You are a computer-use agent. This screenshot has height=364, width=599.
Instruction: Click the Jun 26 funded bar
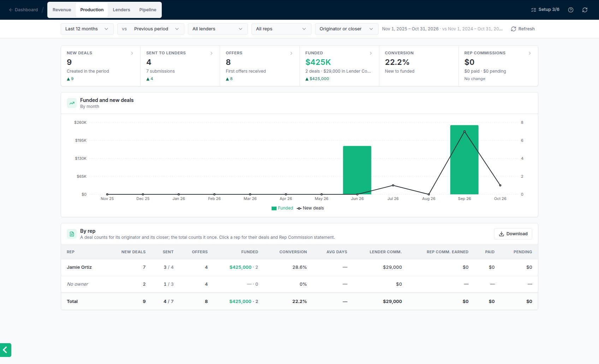[357, 170]
